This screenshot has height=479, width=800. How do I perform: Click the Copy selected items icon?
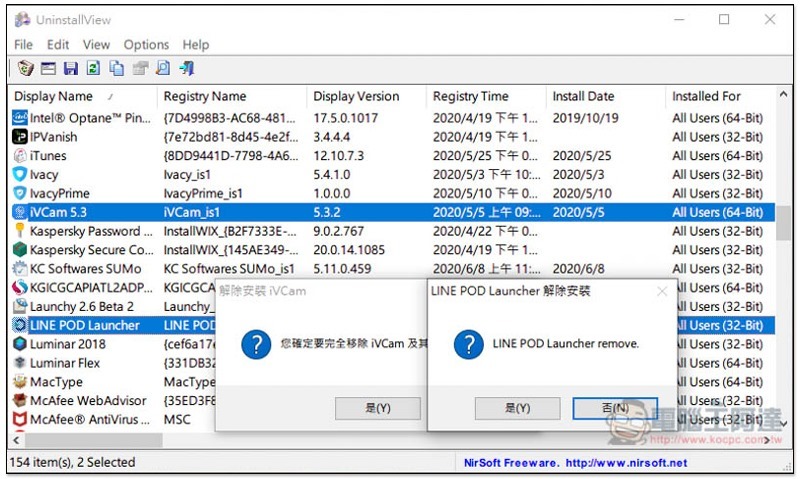tap(117, 69)
